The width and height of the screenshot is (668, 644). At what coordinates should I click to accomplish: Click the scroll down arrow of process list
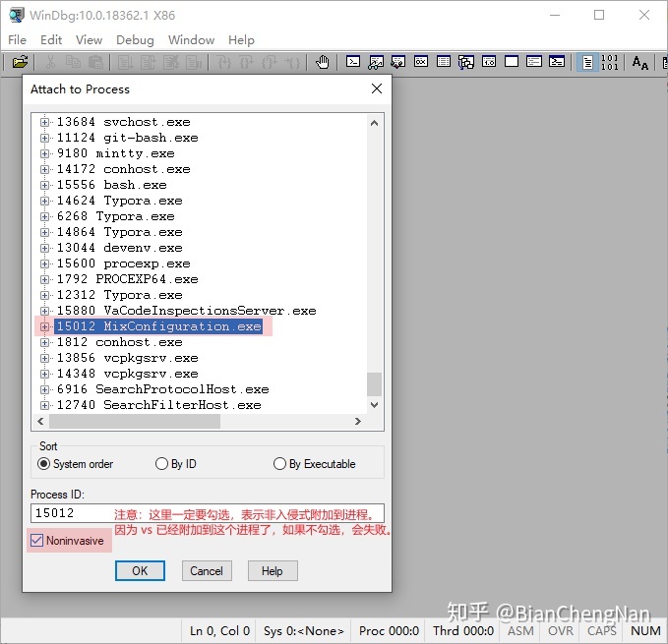(x=374, y=405)
